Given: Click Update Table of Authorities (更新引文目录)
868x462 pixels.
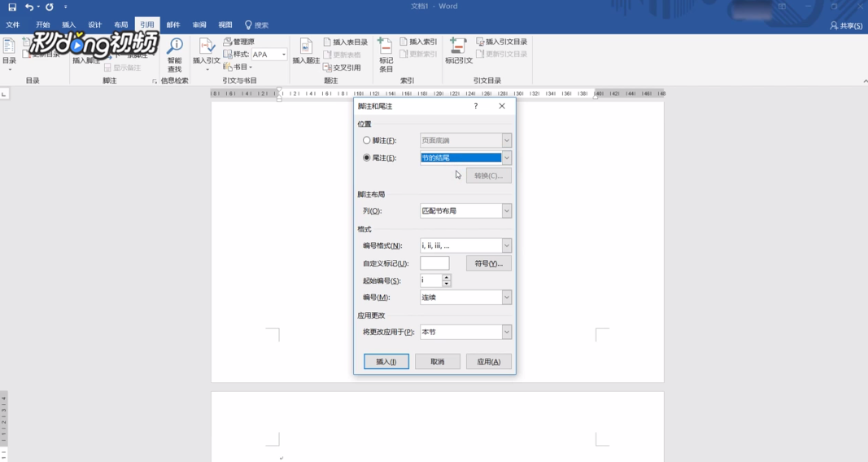Looking at the screenshot, I should 502,54.
